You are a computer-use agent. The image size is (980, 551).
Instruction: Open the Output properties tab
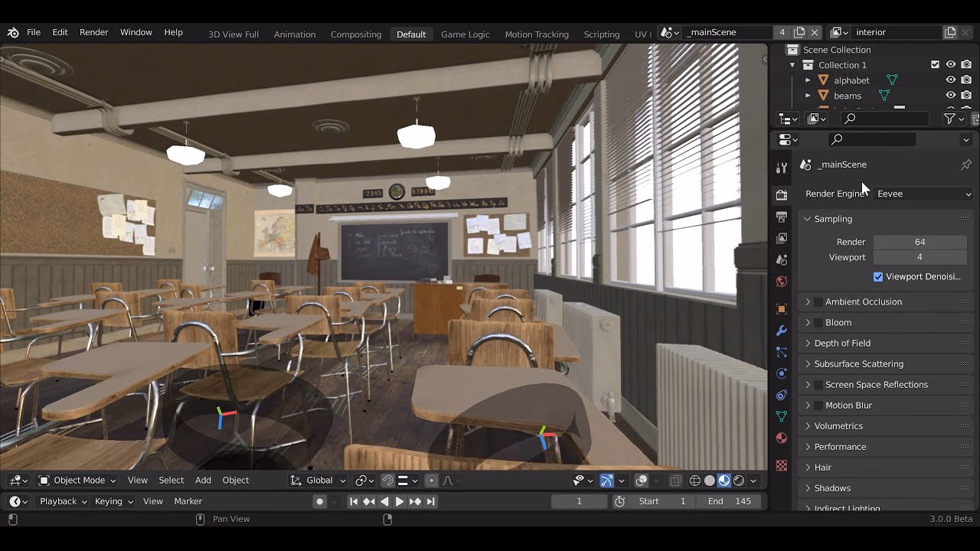(781, 217)
